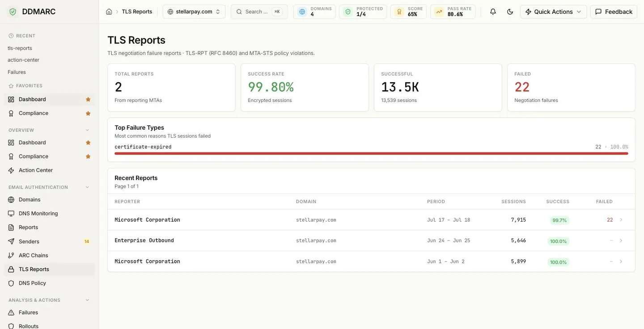644x329 pixels.
Task: Click the globe icon in Domains badge
Action: point(302,12)
